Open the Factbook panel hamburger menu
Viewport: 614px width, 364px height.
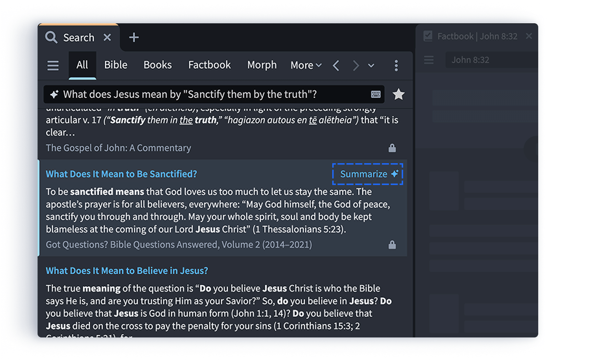[429, 60]
